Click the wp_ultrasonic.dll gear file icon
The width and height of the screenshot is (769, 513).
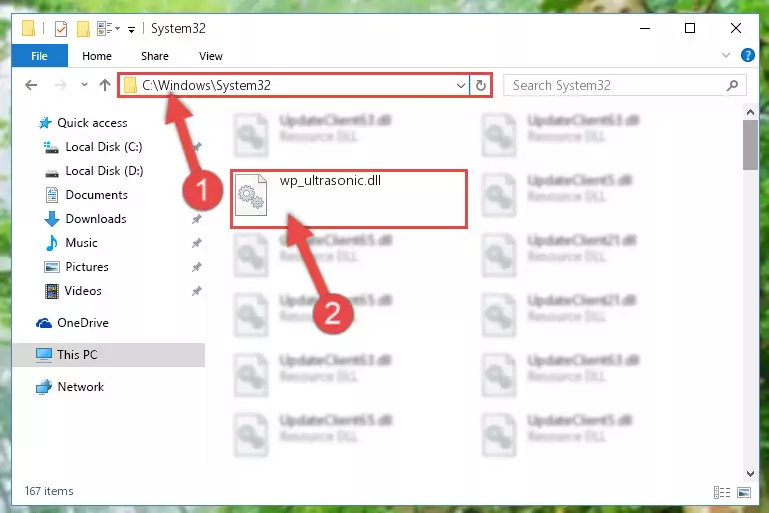point(251,195)
